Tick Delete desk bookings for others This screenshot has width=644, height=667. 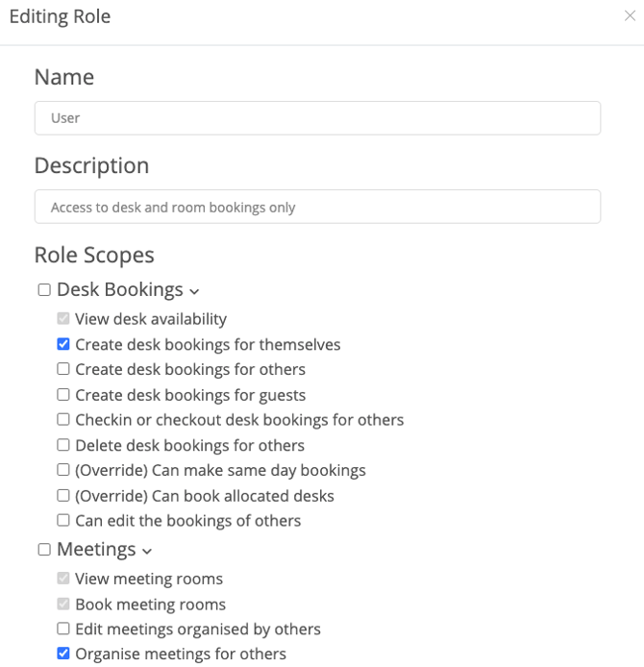tap(63, 445)
